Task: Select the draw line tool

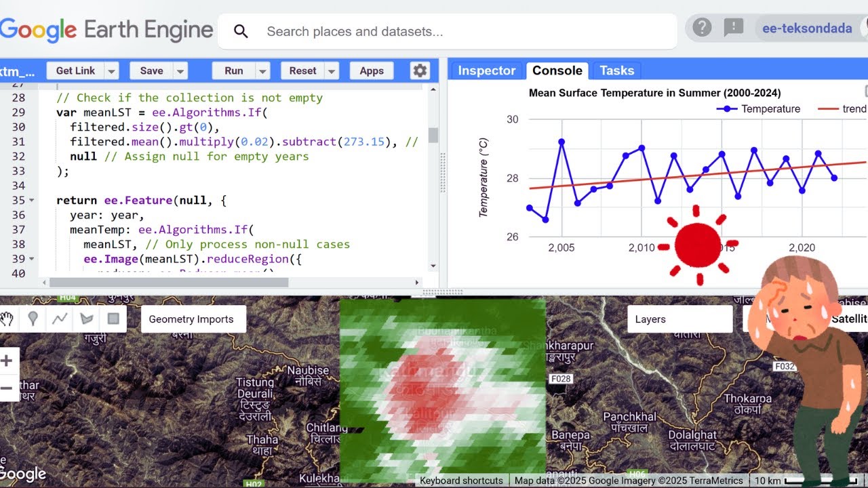Action: pyautogui.click(x=60, y=319)
